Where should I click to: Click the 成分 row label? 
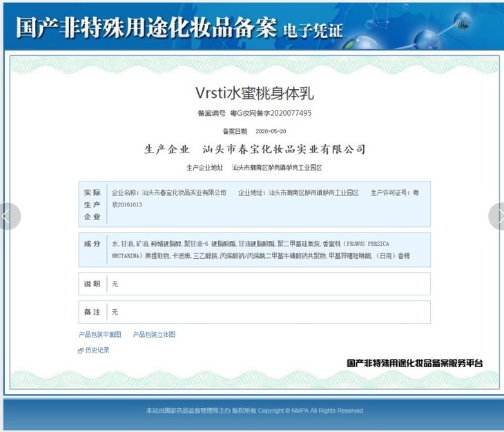[x=93, y=244]
